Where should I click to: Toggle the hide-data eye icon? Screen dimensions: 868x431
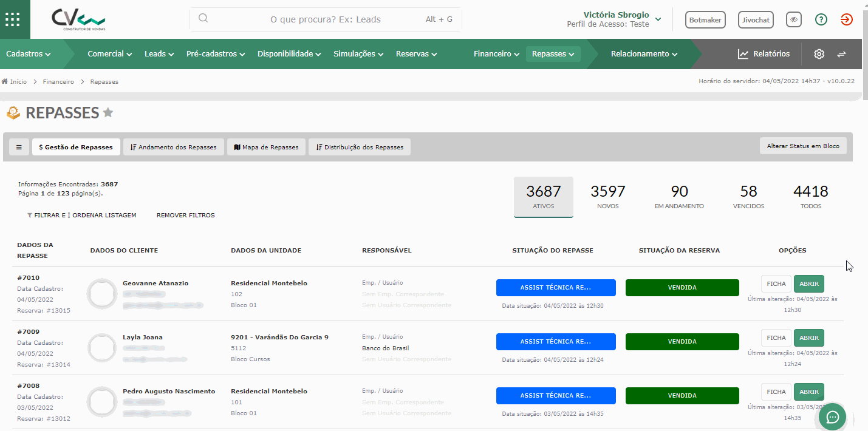click(x=793, y=19)
